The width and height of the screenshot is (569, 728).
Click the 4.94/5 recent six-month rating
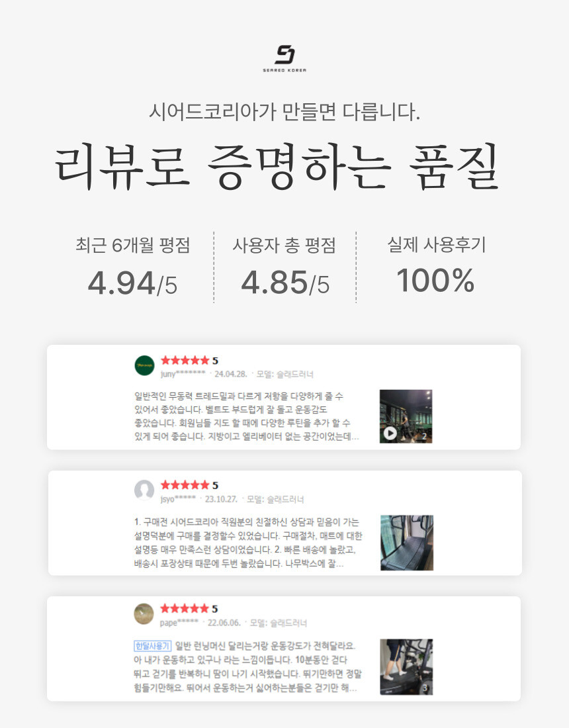[133, 283]
